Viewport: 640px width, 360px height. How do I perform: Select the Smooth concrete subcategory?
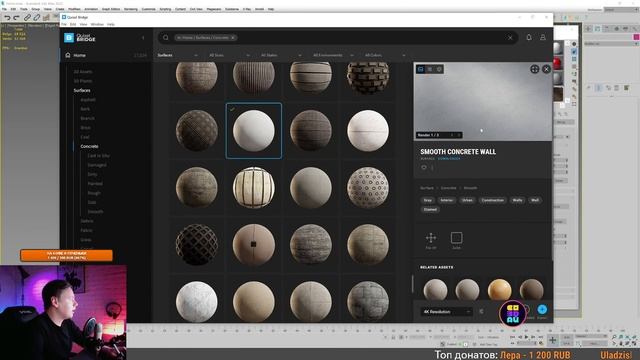(x=95, y=211)
